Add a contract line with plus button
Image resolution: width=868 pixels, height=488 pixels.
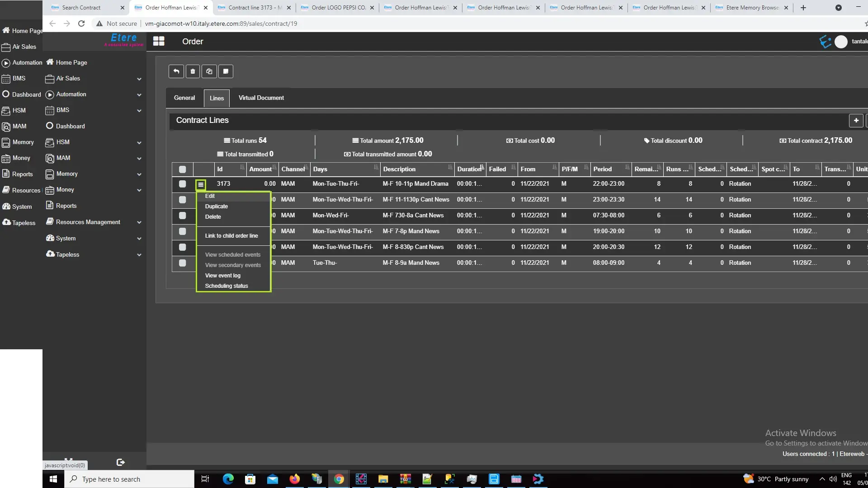(x=856, y=121)
